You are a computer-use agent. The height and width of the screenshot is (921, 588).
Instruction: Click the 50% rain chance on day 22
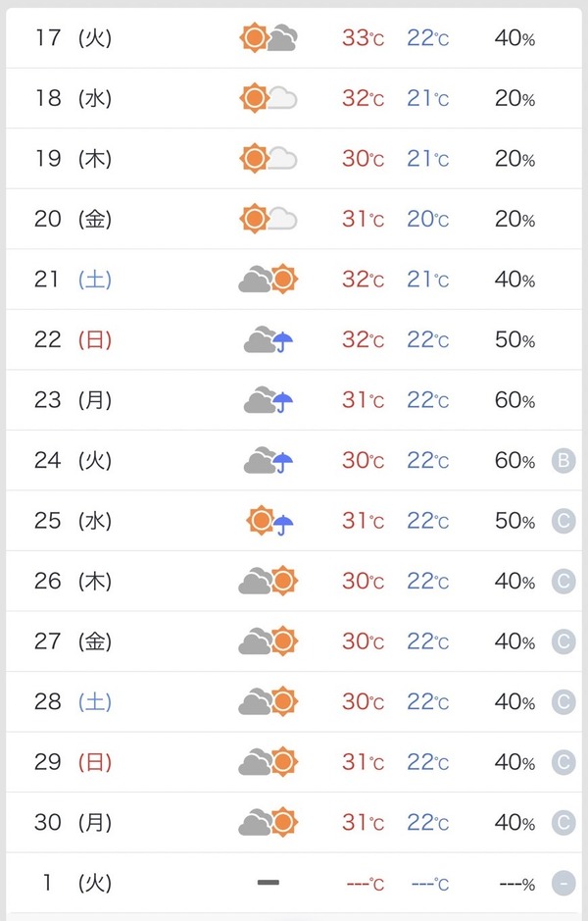pyautogui.click(x=514, y=339)
